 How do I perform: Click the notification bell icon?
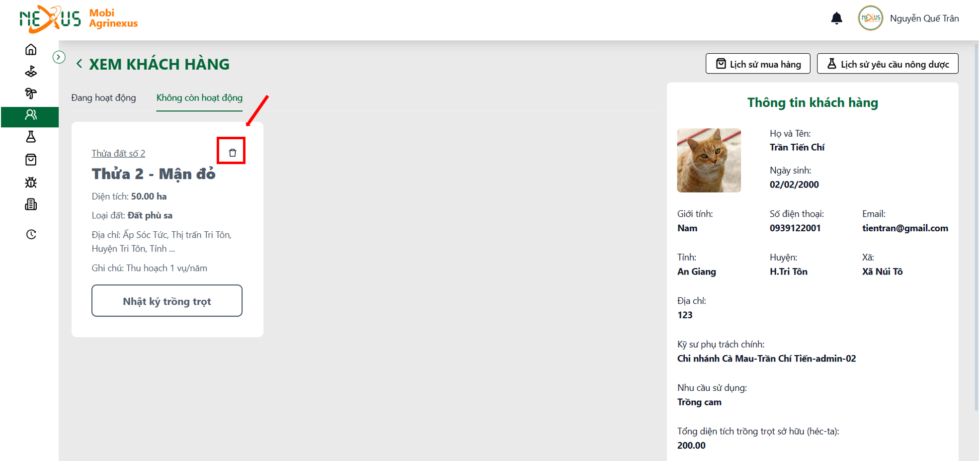836,18
